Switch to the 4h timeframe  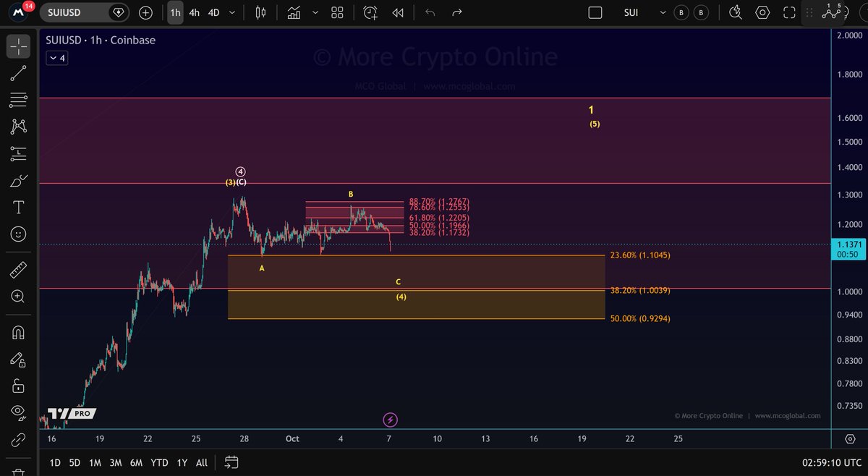pos(194,12)
